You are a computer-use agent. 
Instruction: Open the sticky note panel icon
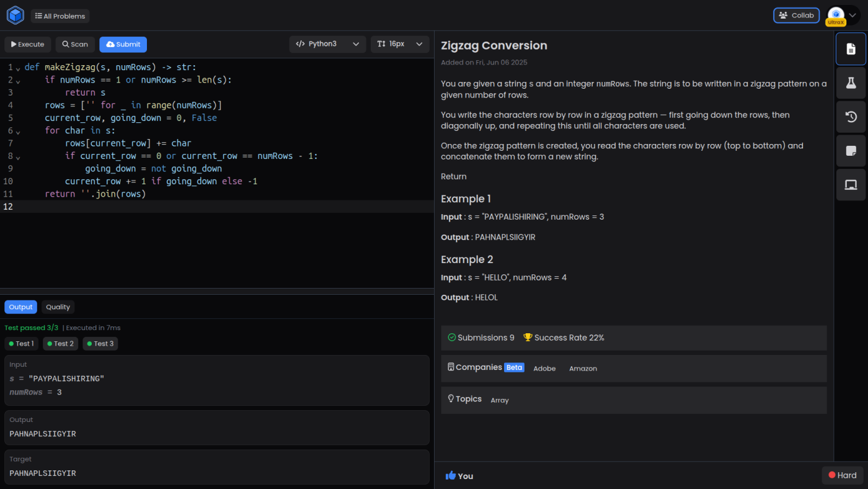[x=851, y=151]
